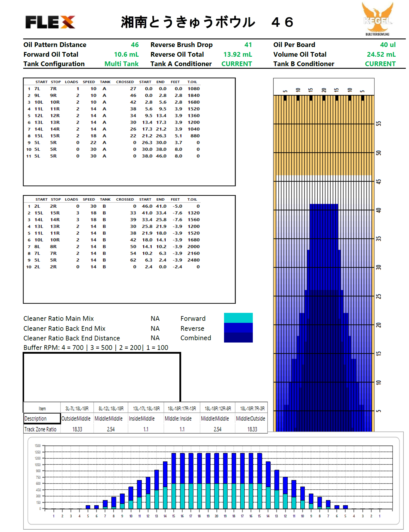The image size is (409, 532).
Task: Select the Description cell in the zone table
Action: [x=42, y=419]
